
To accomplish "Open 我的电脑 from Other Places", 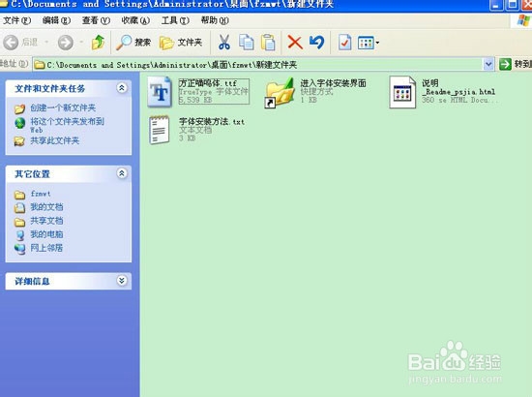I will click(x=46, y=234).
